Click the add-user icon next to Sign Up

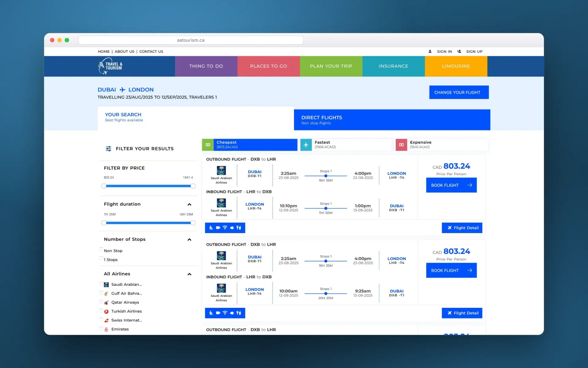coord(459,51)
